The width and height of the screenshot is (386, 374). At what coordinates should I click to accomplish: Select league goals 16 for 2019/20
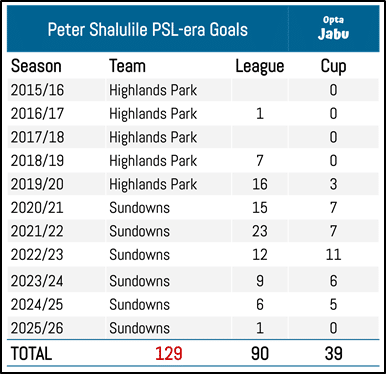tap(260, 184)
